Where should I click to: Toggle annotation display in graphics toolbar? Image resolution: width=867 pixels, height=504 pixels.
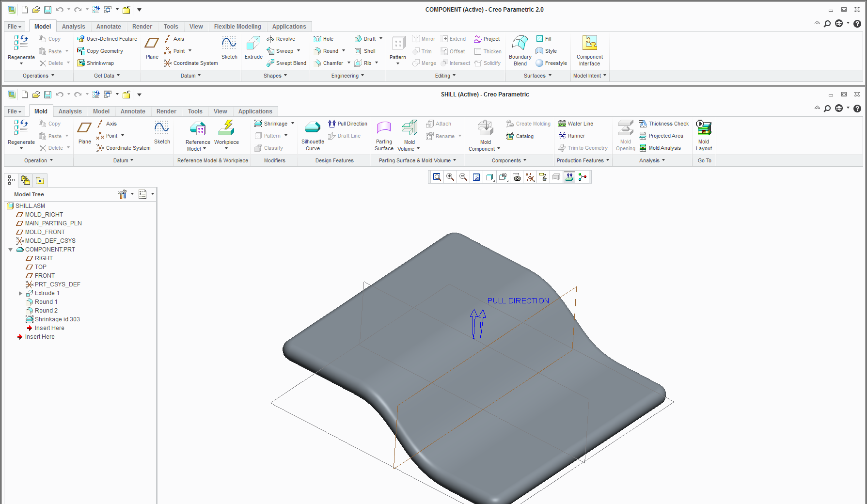coord(543,177)
